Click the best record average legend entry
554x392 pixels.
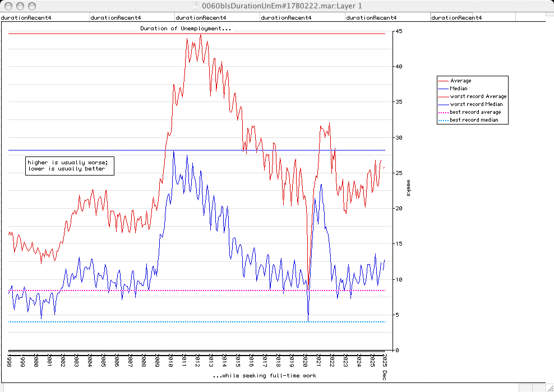[x=475, y=112]
